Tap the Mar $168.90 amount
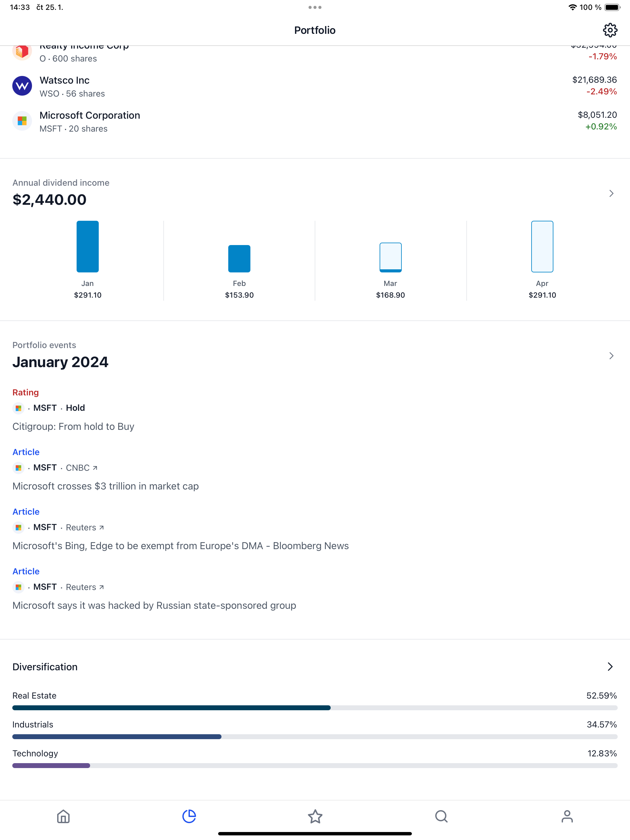 click(390, 295)
